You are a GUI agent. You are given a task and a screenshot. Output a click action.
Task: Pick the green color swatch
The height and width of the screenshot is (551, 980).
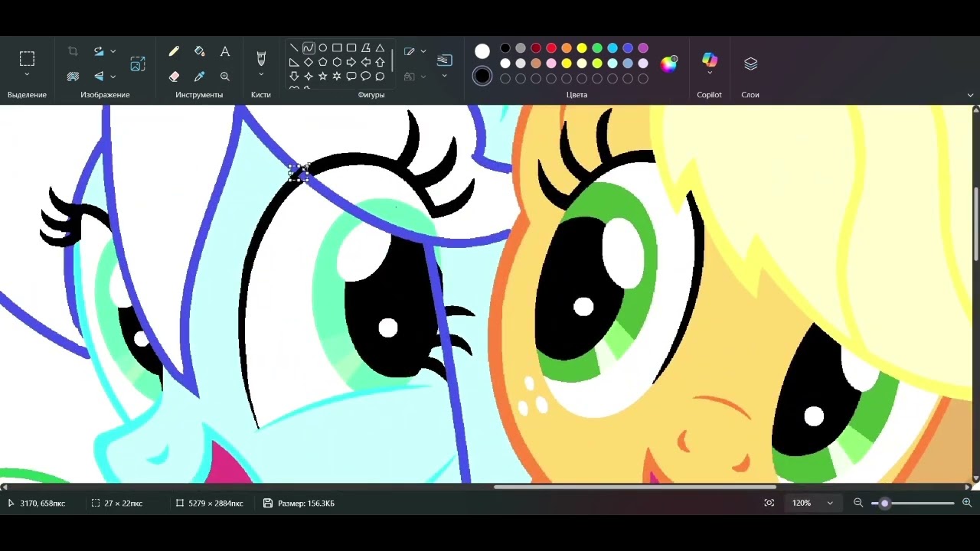point(597,48)
